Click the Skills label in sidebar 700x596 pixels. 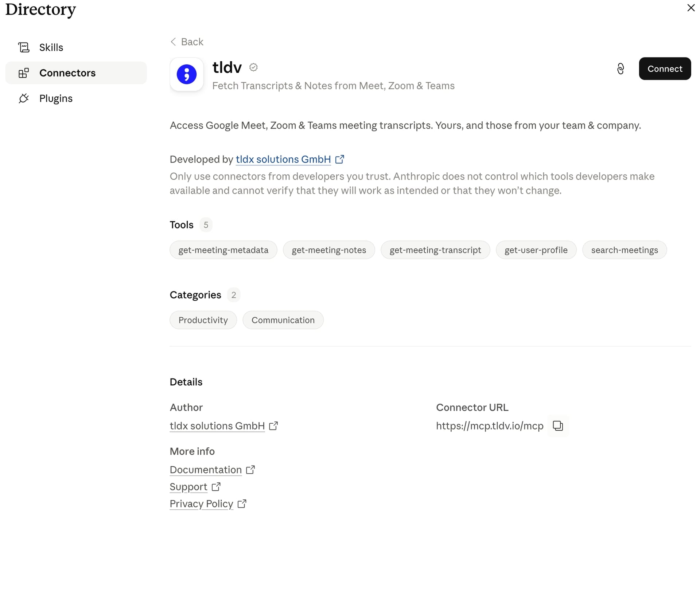(x=51, y=47)
